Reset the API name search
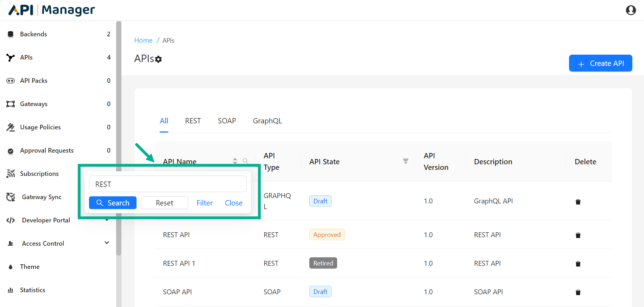 click(x=164, y=203)
